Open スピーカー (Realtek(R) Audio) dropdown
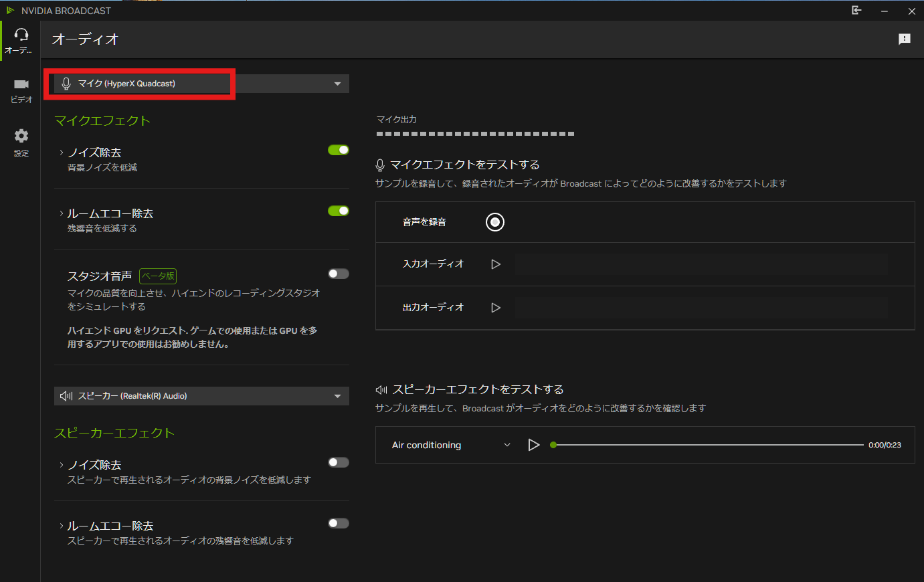This screenshot has width=924, height=582. click(x=201, y=396)
